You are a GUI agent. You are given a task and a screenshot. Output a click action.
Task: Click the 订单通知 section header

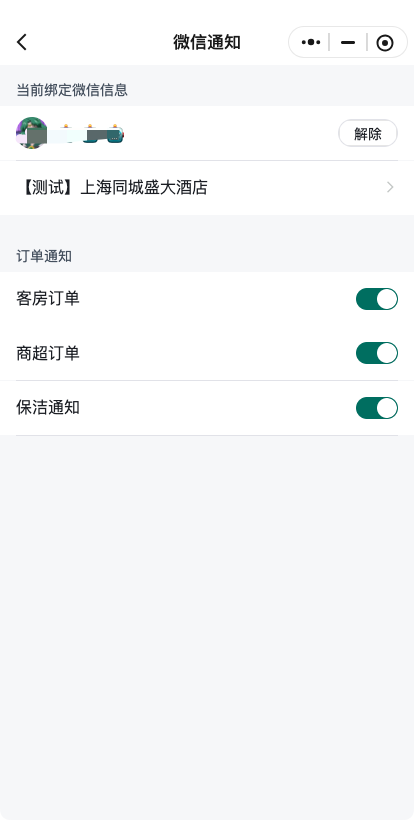point(44,256)
